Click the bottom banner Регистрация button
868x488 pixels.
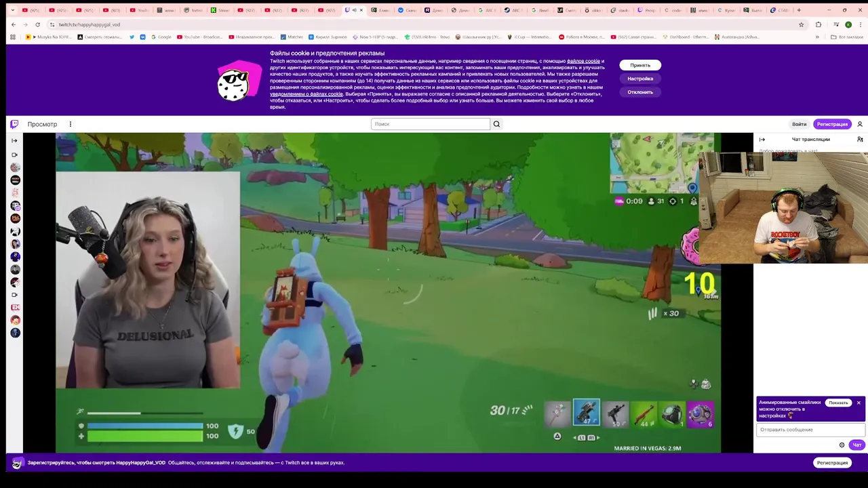coord(832,463)
